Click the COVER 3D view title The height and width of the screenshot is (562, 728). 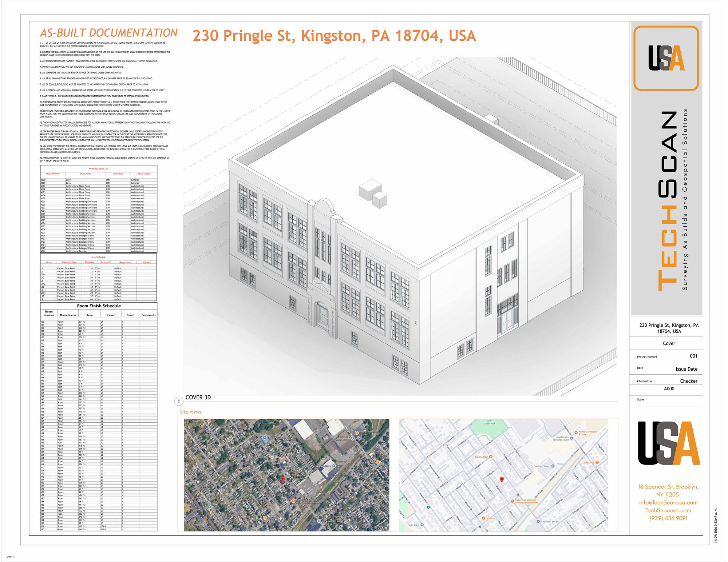click(198, 397)
